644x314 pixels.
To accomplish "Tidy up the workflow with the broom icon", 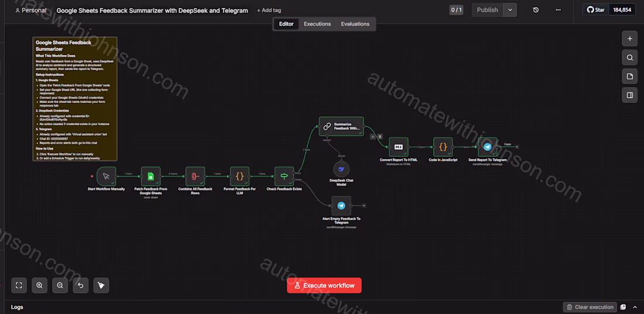I will (x=101, y=285).
